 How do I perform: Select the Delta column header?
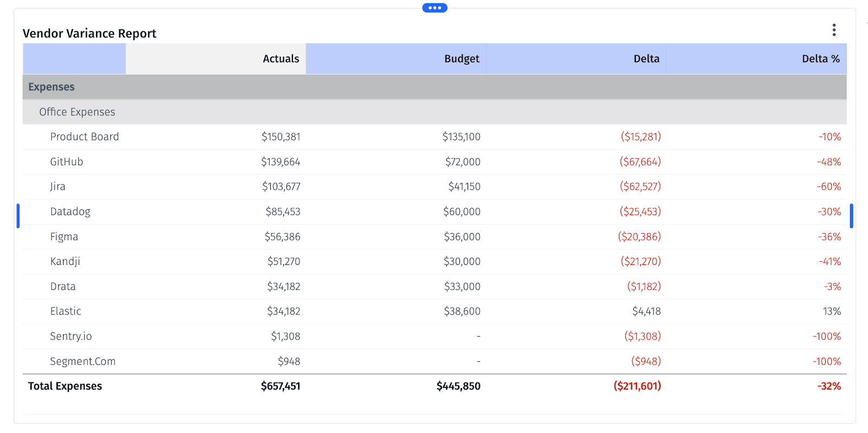click(576, 59)
